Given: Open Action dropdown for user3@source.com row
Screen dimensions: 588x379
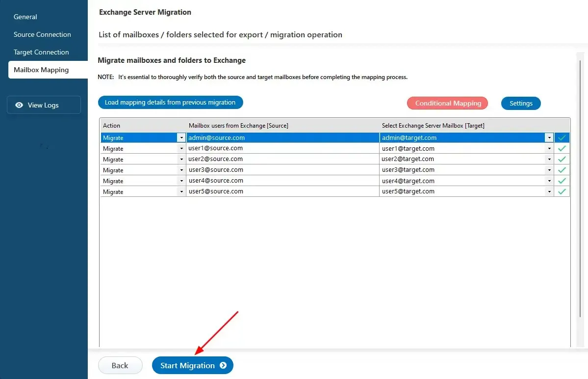Looking at the screenshot, I should tap(181, 170).
